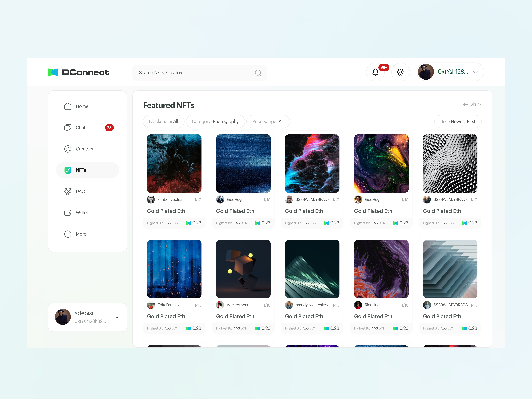Open the Price Range: All filter
Viewport: 532px width, 399px height.
tap(268, 121)
